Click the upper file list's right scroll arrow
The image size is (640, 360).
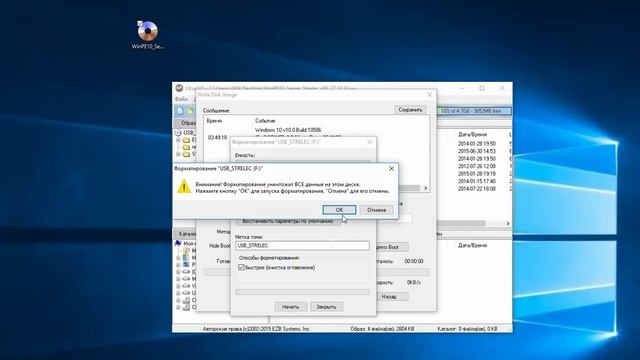tap(508, 223)
